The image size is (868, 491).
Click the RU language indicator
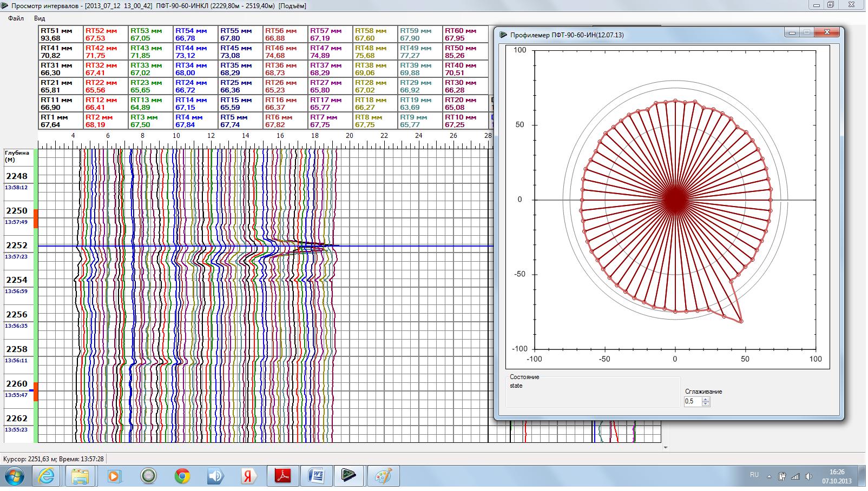click(754, 475)
